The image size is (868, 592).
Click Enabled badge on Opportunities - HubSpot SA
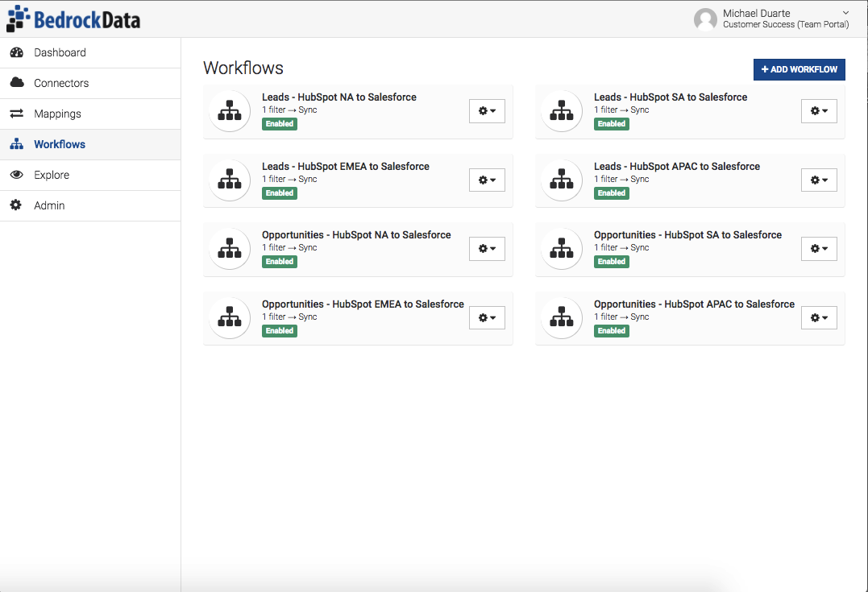pos(611,262)
